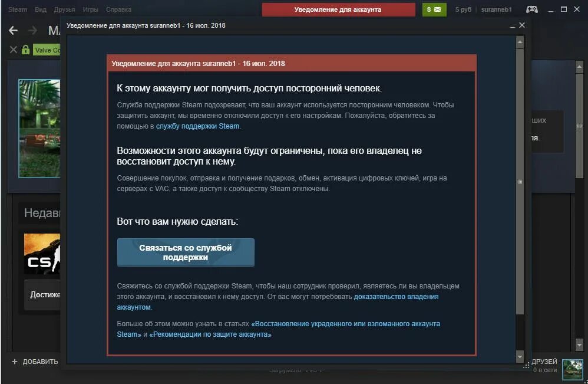Close the account notification dialog

click(522, 25)
